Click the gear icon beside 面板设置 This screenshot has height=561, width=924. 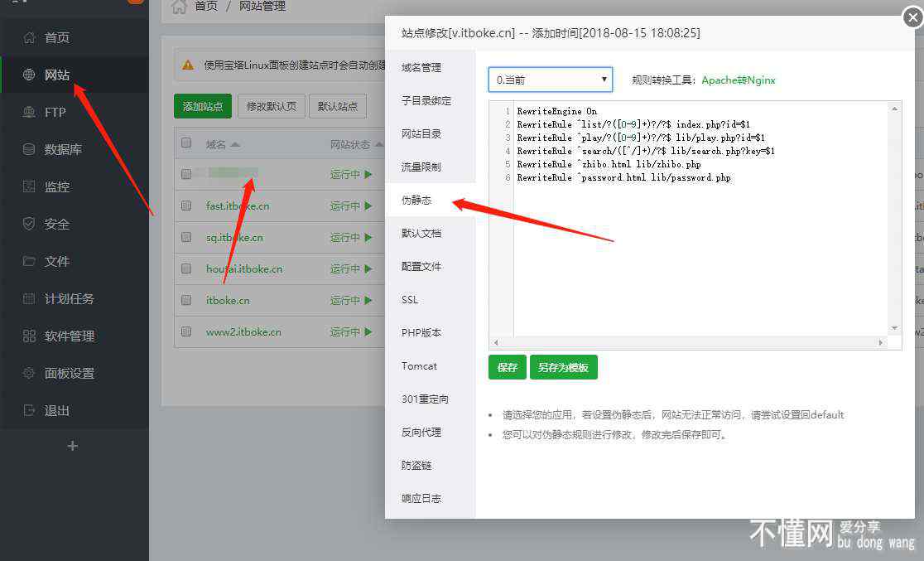click(29, 373)
